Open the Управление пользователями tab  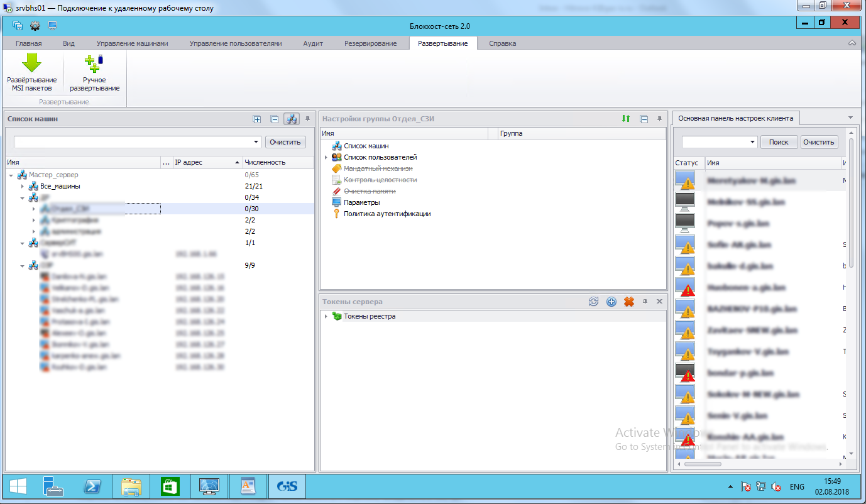coord(236,43)
